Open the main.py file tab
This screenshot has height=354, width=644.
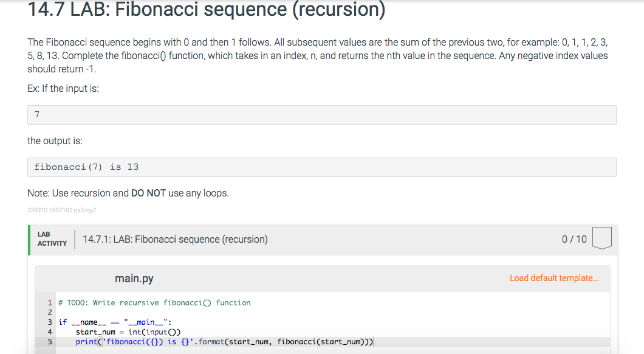point(134,278)
